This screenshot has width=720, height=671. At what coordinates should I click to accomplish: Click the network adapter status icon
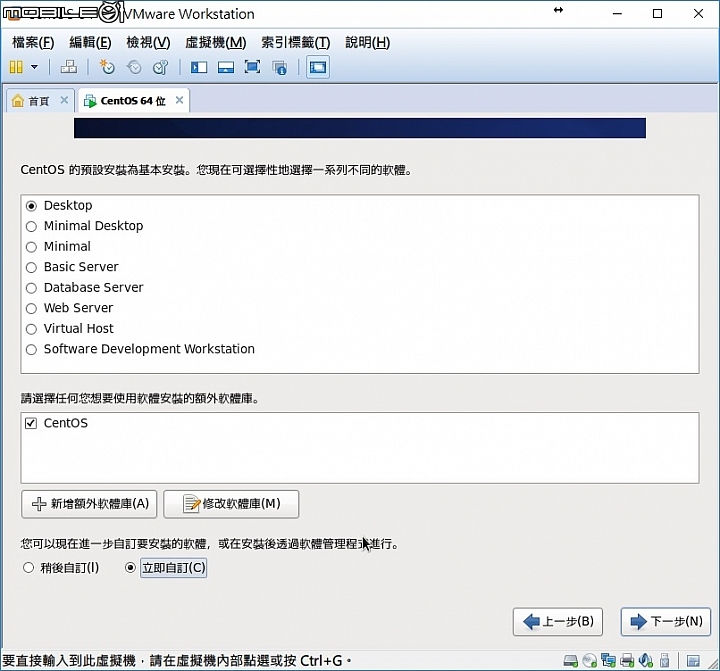click(608, 661)
